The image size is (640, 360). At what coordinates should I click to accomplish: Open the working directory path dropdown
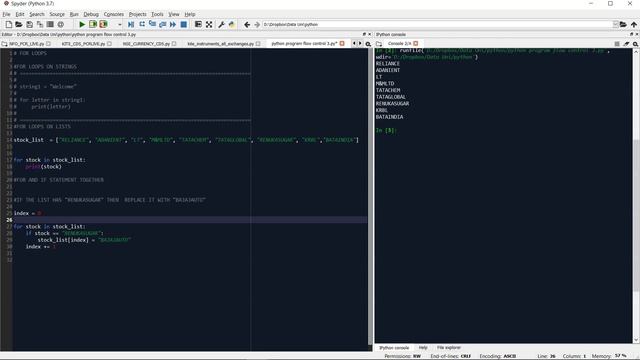[615, 24]
